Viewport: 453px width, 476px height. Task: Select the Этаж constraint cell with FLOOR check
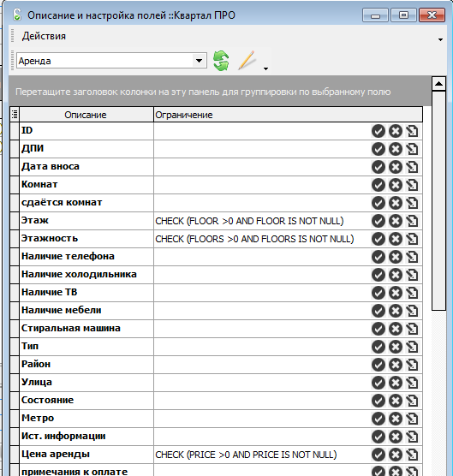point(262,221)
